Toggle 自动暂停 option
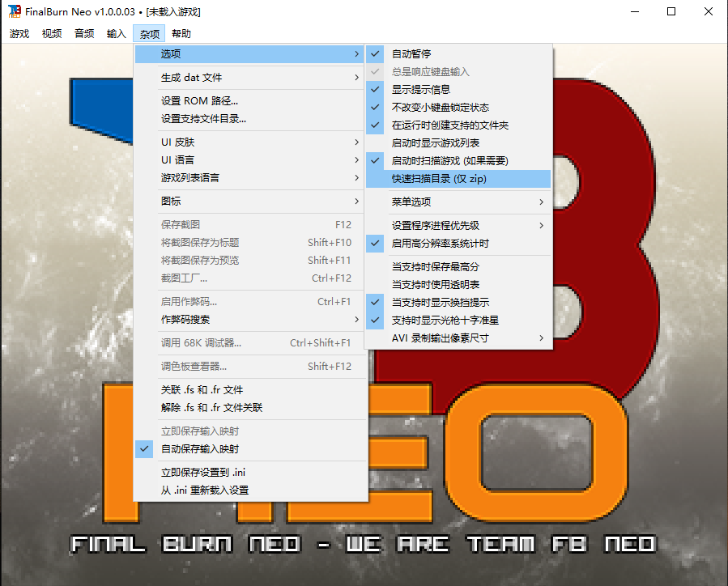 click(458, 53)
